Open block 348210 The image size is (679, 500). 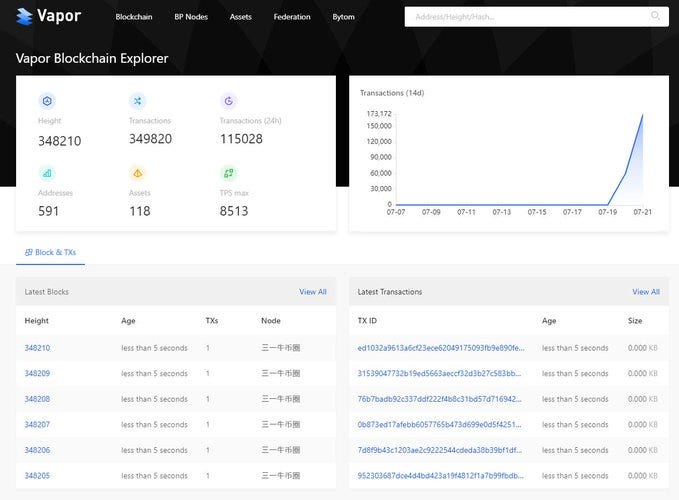pyautogui.click(x=37, y=348)
